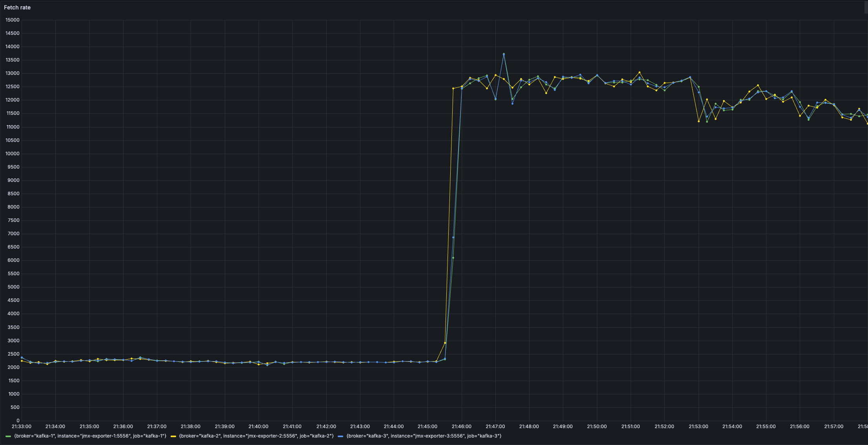Click the 21:46:00 time axis label
Viewport: 868px width, 445px height.
coord(461,427)
